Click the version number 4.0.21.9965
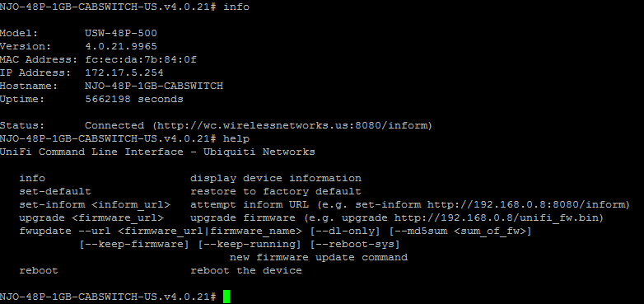This screenshot has height=304, width=644. coord(121,46)
